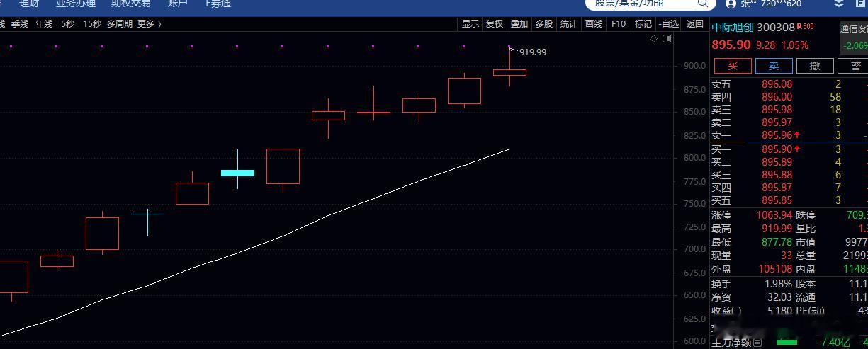Click the 现量 value 33

(787, 256)
